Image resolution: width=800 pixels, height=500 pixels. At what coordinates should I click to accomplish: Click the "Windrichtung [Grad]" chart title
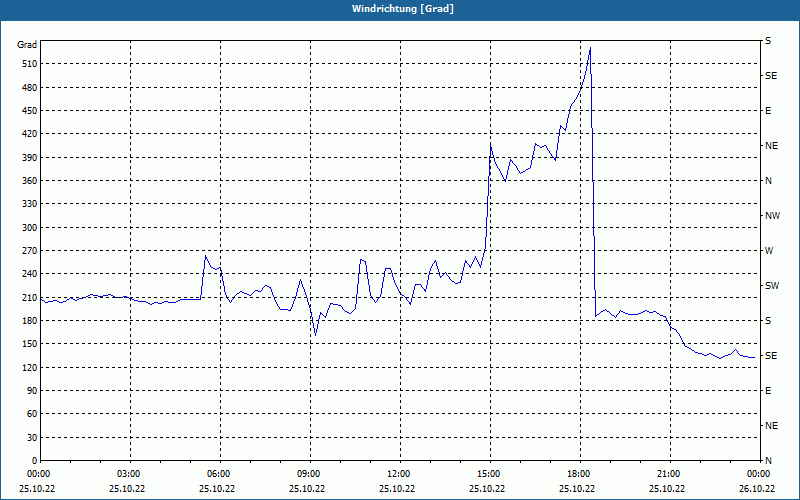click(403, 9)
